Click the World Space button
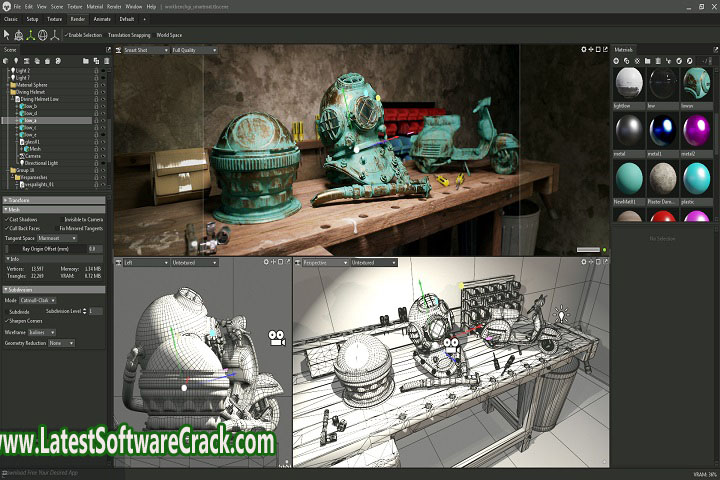The image size is (720, 480). coord(168,34)
